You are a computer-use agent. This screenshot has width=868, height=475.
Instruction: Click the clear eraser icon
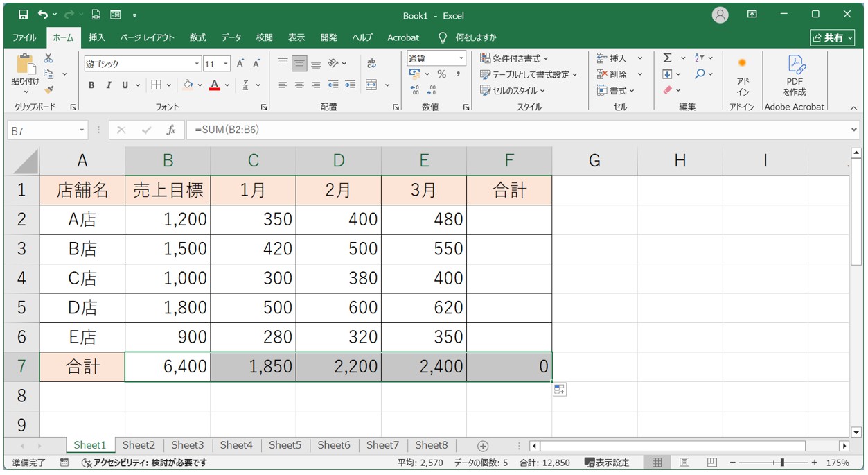(667, 89)
